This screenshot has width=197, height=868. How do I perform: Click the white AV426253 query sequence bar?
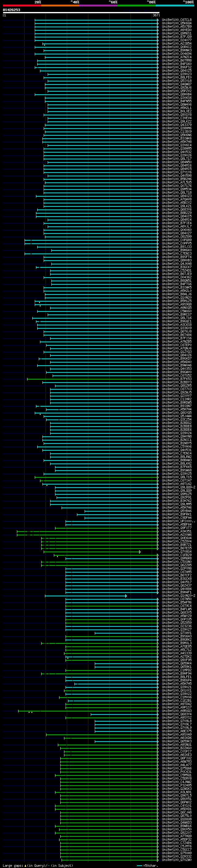[x=81, y=12]
